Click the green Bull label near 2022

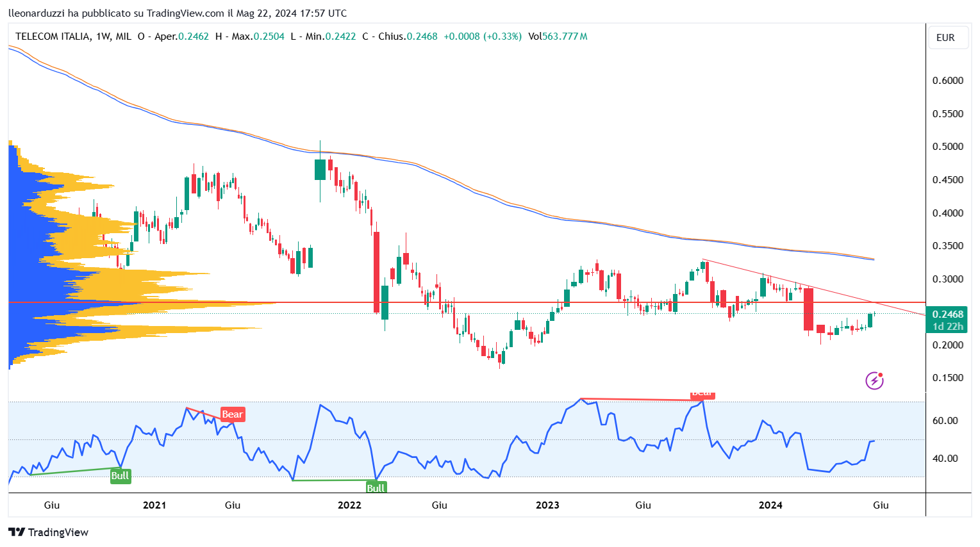coord(376,488)
